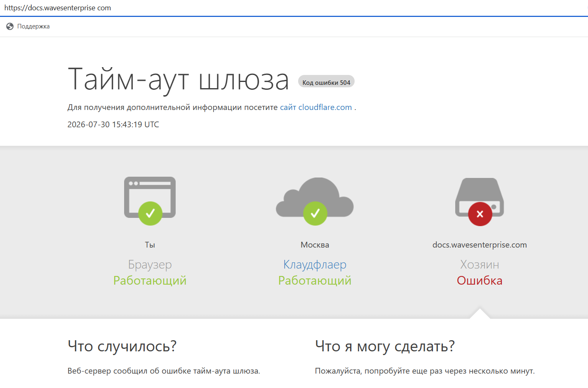Click the globe icon beside Поддержка

click(x=10, y=26)
